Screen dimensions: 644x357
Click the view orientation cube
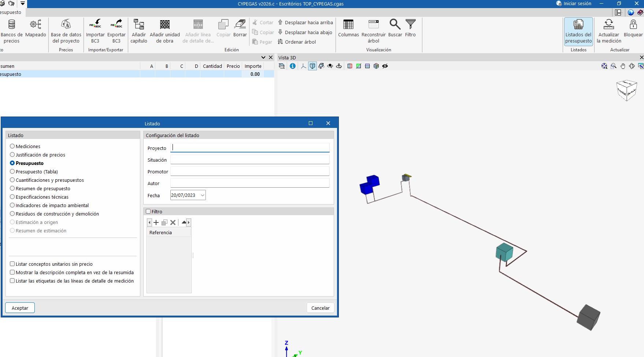pos(627,90)
